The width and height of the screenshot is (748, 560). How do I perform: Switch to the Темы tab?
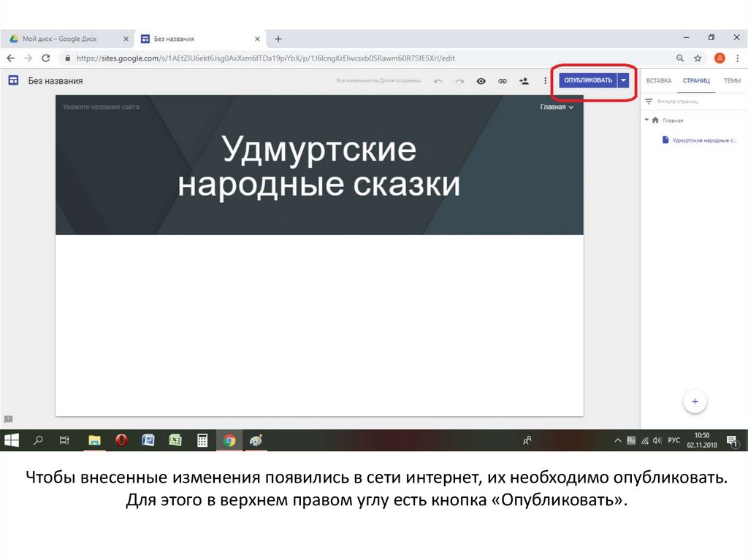tap(731, 81)
